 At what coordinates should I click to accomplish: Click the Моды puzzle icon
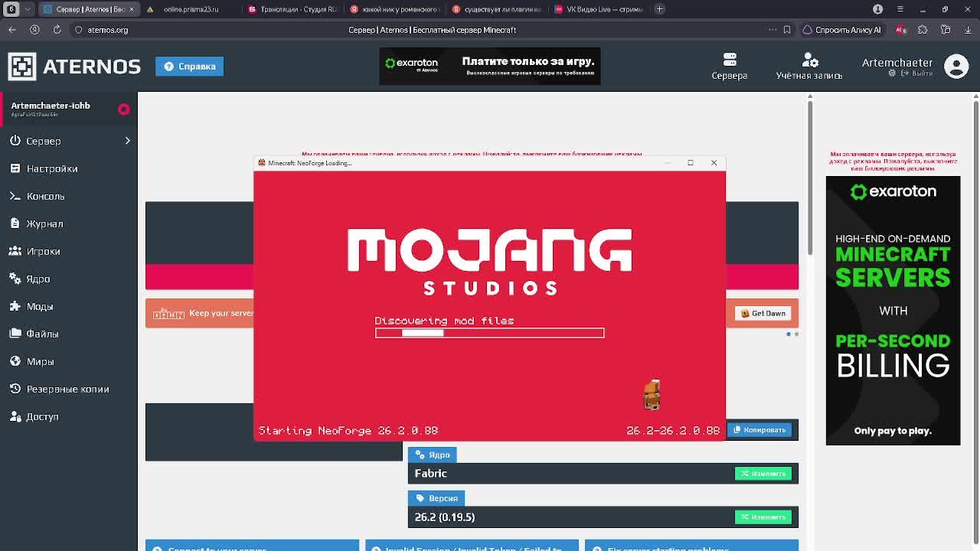point(15,306)
